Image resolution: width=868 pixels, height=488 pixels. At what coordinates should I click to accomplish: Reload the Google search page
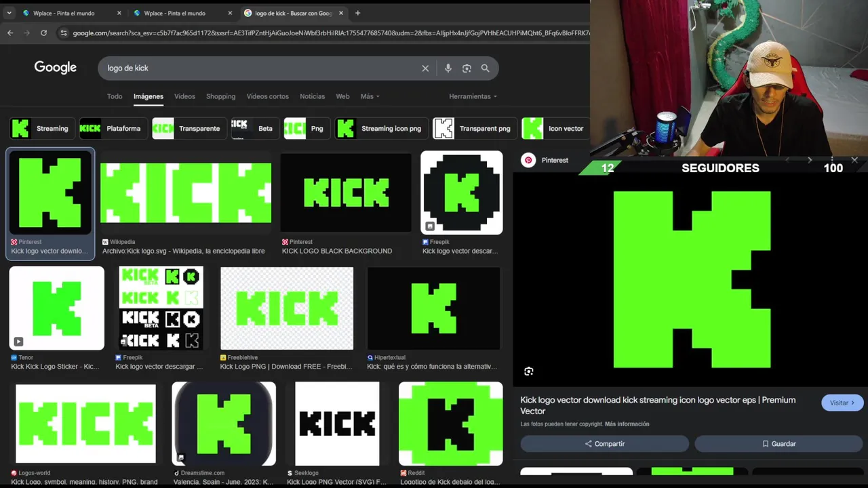pyautogui.click(x=44, y=33)
